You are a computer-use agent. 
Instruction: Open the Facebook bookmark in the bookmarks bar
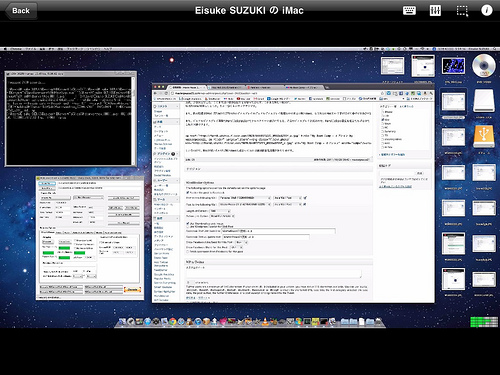pyautogui.click(x=316, y=99)
